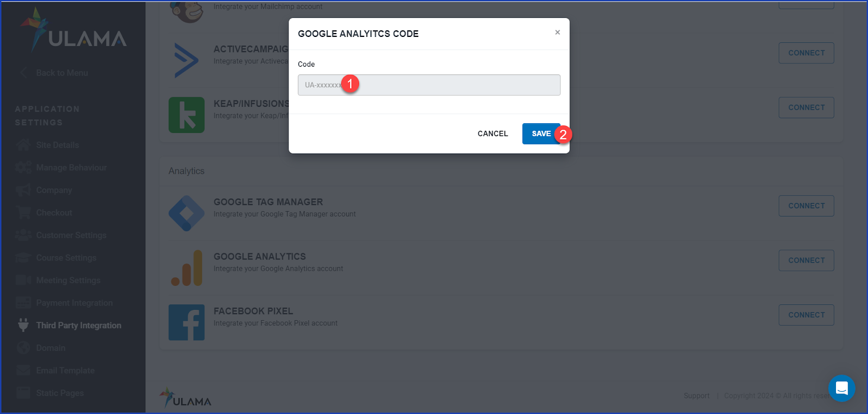Open Domain settings
Screen dimensions: 868x414
(x=50, y=348)
